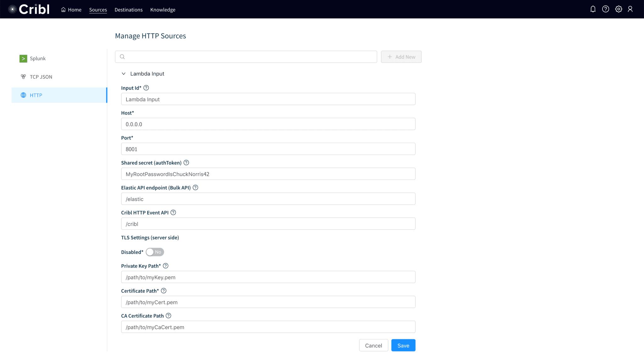Viewport: 644px width, 355px height.
Task: Click the Cancel button
Action: [373, 346]
